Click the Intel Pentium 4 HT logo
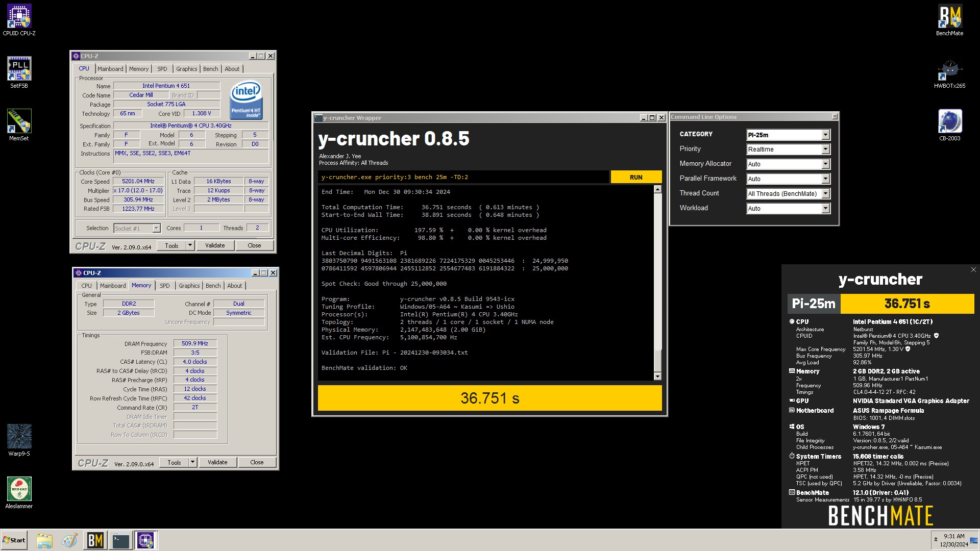This screenshot has height=551, width=980. coord(246,100)
